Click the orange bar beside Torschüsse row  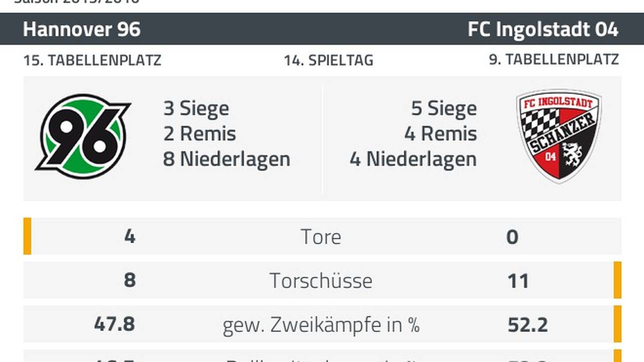(x=618, y=280)
